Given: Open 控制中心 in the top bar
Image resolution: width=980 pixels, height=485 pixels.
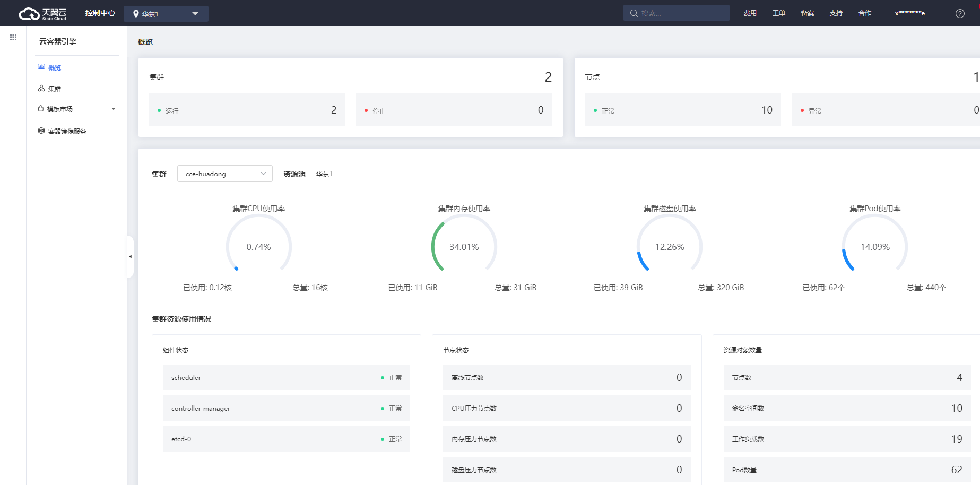Looking at the screenshot, I should coord(100,13).
